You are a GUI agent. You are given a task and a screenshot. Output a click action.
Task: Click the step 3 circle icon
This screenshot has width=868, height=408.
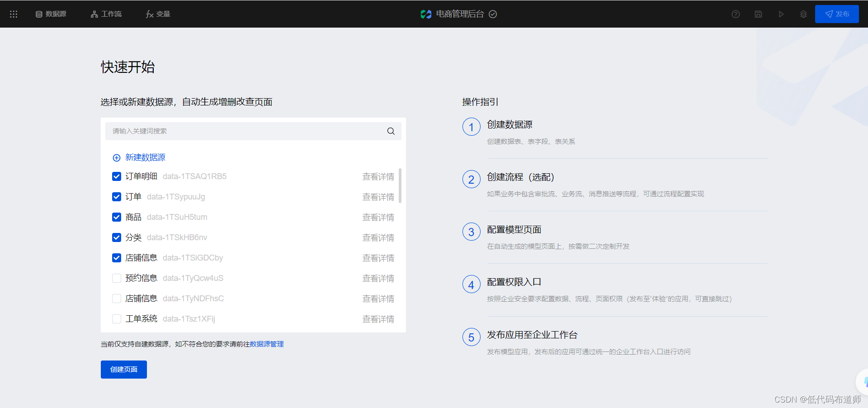coord(471,232)
